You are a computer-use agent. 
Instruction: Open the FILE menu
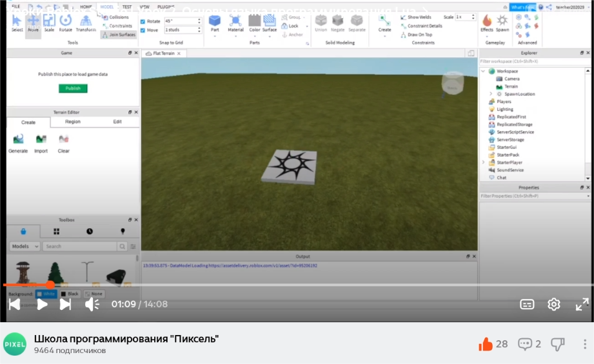point(16,6)
